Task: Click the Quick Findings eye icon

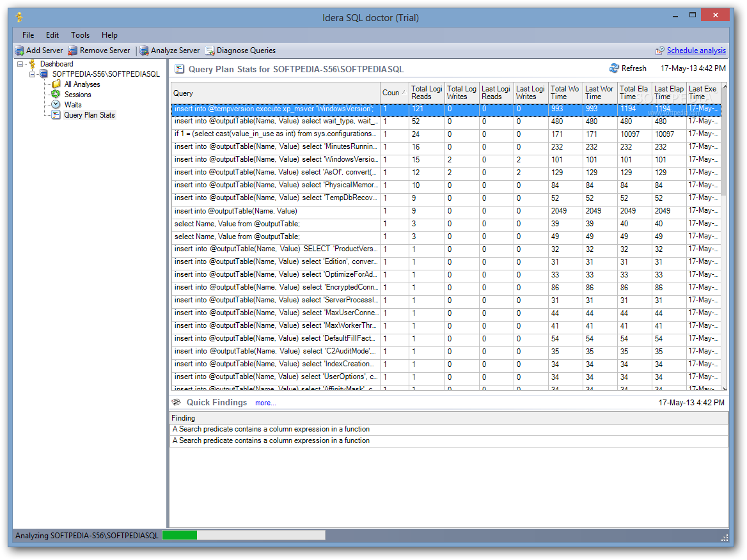Action: [177, 402]
